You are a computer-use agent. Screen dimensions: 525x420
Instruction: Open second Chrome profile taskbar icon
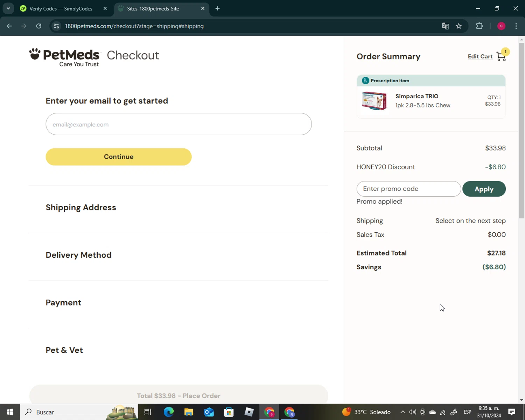[289, 412]
